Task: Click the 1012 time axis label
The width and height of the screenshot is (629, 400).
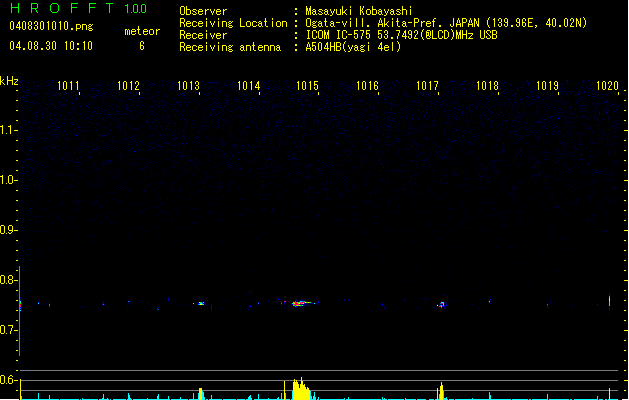Action: click(x=128, y=86)
